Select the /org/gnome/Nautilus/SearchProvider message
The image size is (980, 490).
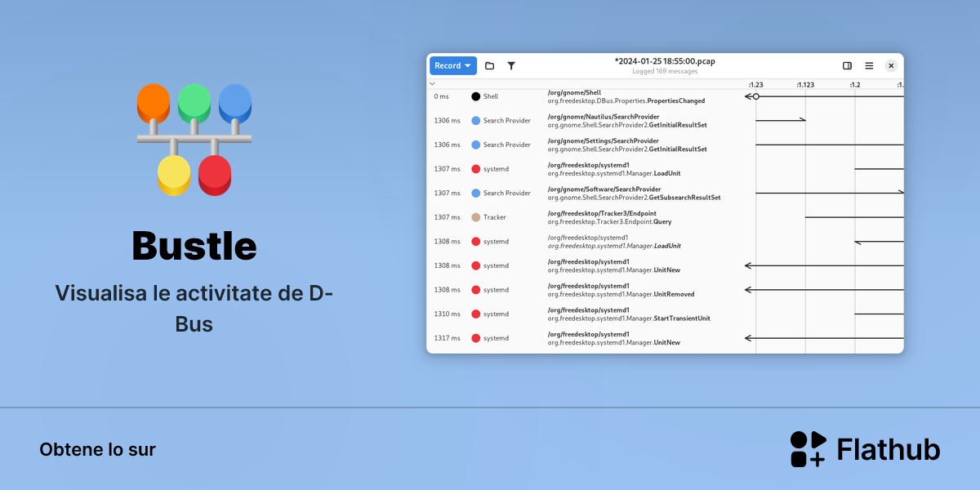click(665, 121)
